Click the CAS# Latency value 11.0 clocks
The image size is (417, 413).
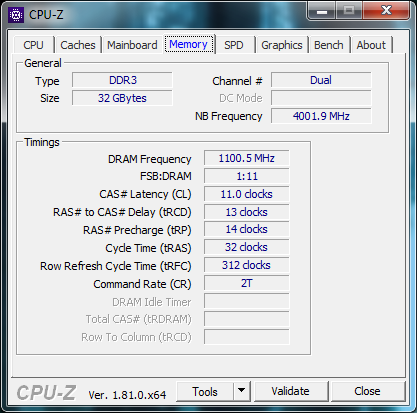[247, 194]
